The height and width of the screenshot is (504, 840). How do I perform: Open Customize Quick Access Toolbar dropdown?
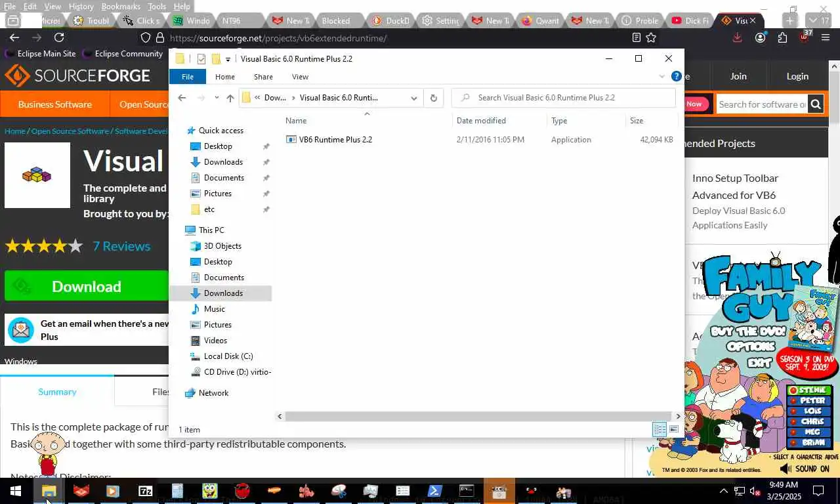[228, 59]
